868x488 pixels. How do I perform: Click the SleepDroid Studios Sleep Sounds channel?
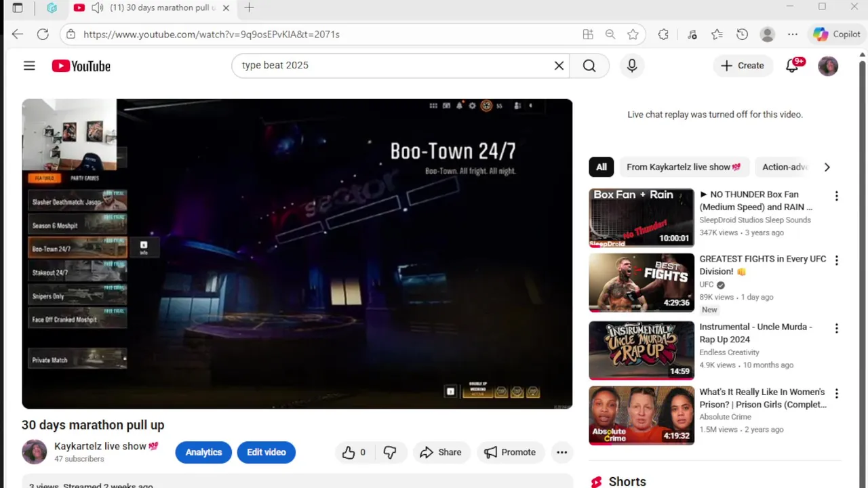755,220
